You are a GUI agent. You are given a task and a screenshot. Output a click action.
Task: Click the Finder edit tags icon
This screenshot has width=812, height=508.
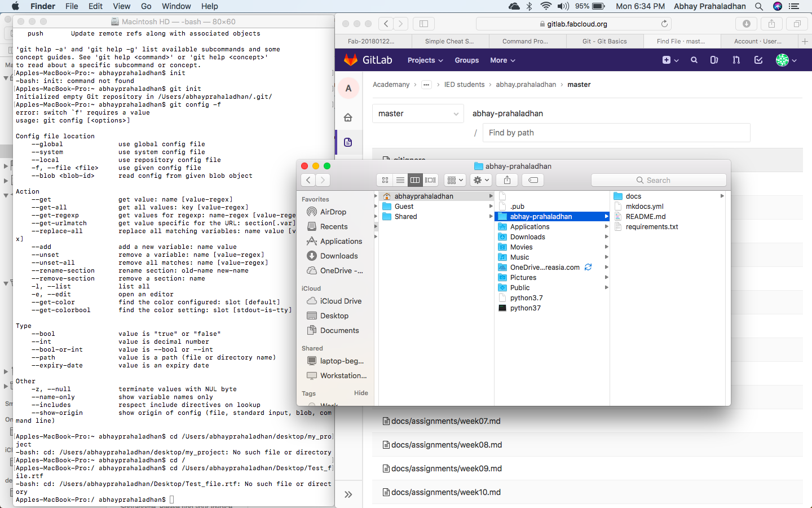(x=533, y=180)
